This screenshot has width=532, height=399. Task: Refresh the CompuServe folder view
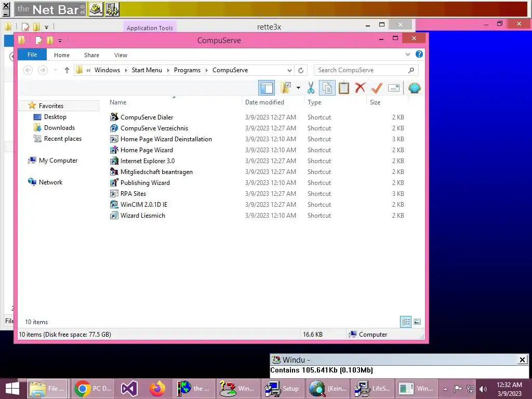pos(301,70)
